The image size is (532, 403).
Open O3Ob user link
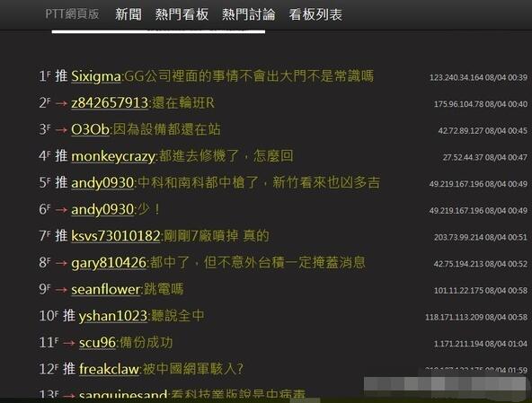click(90, 130)
